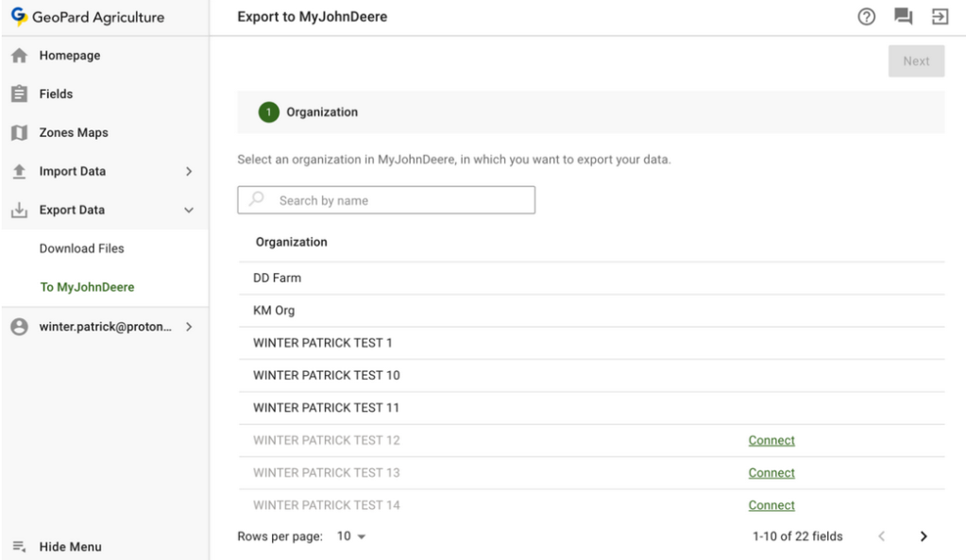The width and height of the screenshot is (966, 560).
Task: Click Connect for WINTER PATRICK TEST 14
Action: (x=771, y=505)
